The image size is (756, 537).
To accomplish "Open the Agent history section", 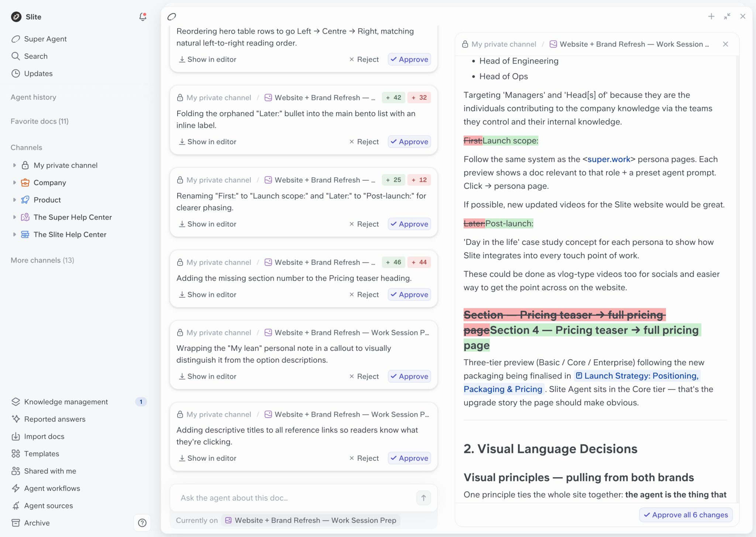I will coord(34,97).
